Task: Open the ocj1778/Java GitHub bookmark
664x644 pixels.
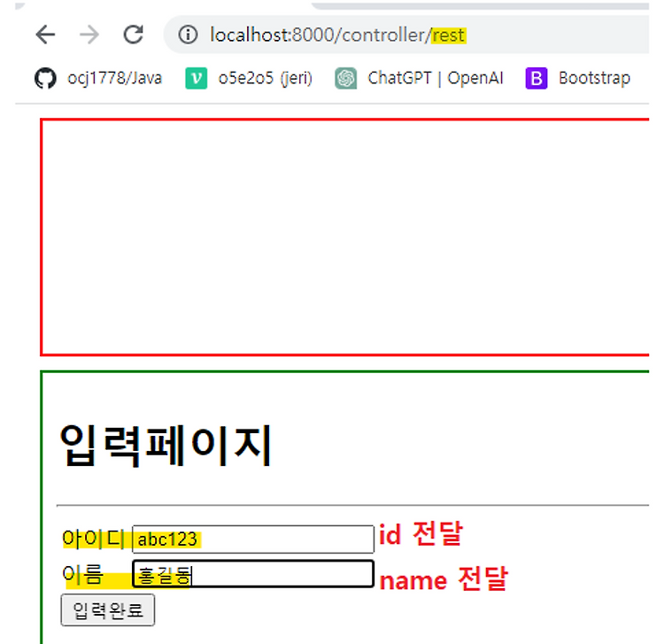Action: pos(98,78)
